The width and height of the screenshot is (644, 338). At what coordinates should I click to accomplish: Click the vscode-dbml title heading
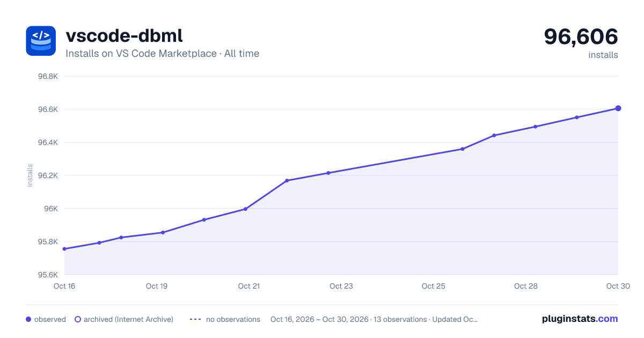click(124, 35)
